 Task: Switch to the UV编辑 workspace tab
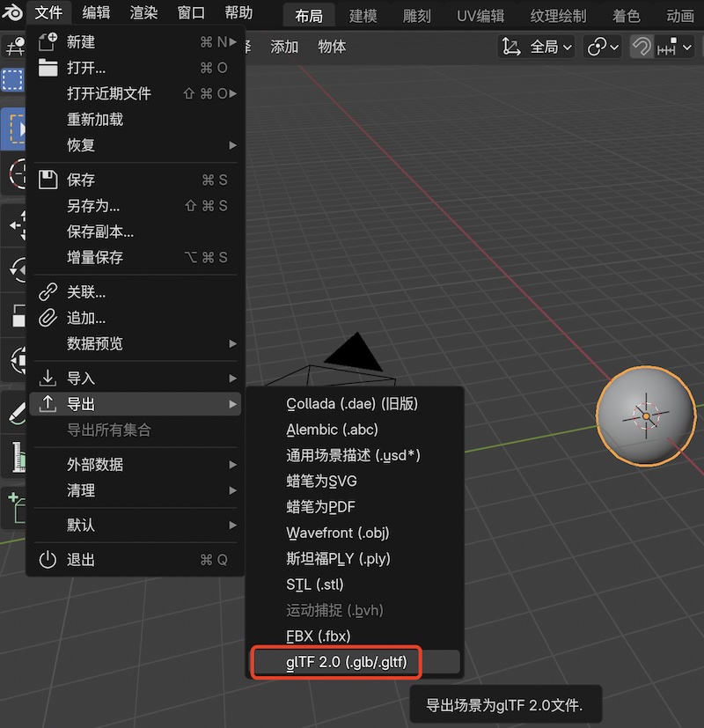pos(480,16)
